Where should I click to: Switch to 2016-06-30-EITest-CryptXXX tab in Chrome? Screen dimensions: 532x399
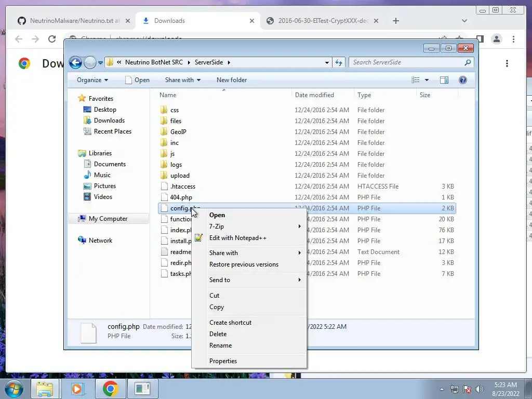pyautogui.click(x=322, y=21)
